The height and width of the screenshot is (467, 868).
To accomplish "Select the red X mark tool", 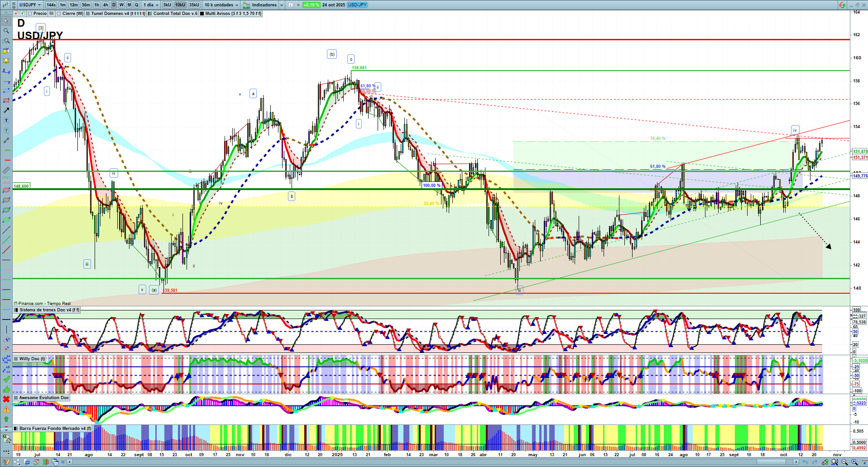I will point(6,399).
